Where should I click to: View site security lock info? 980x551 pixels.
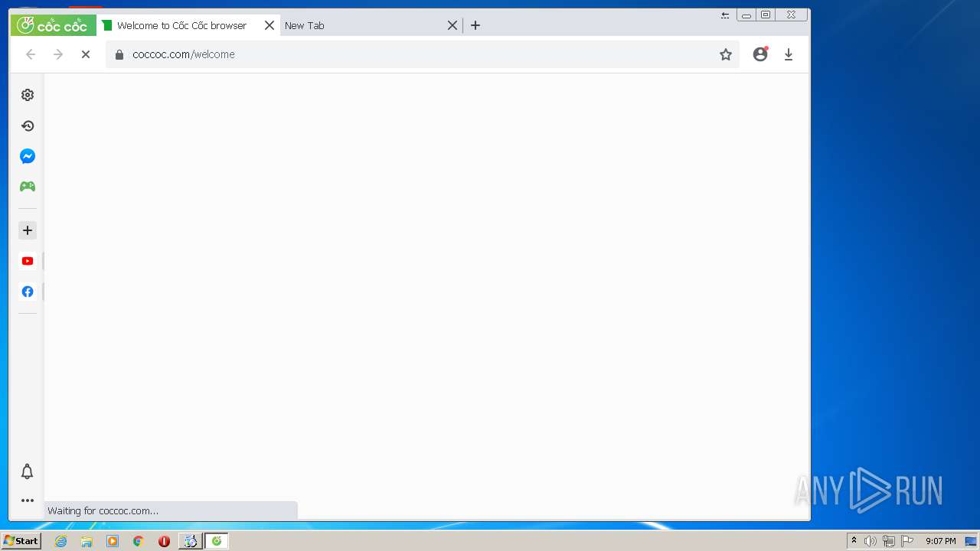pos(119,54)
